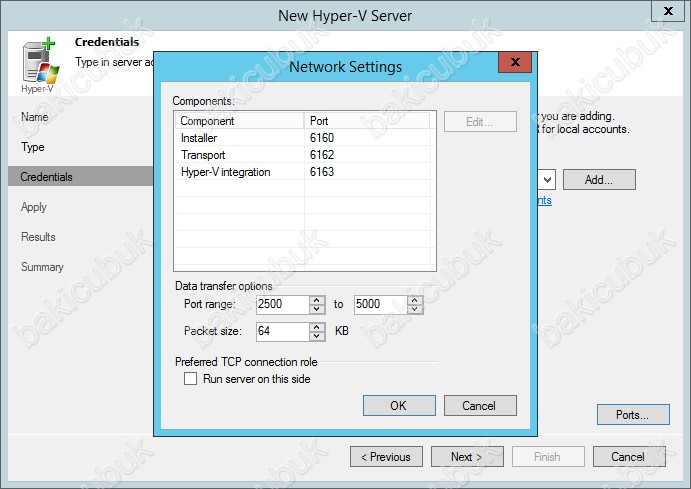Enable Run server on this side checkbox

point(190,378)
